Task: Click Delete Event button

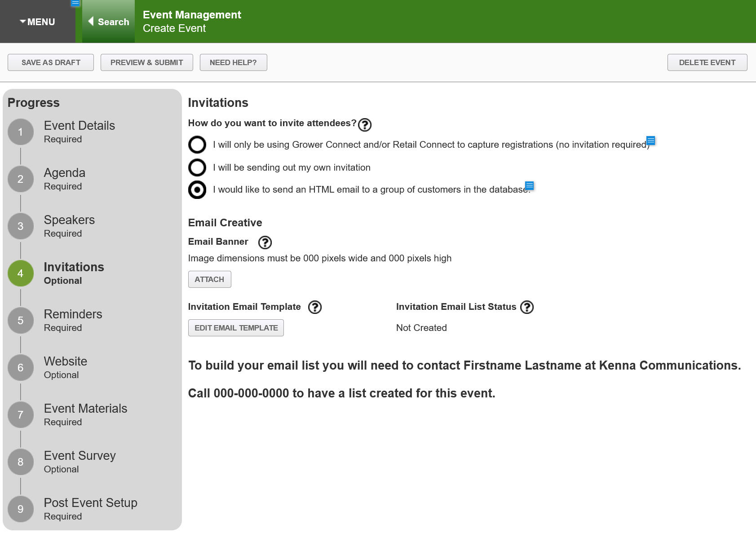Action: click(x=707, y=62)
